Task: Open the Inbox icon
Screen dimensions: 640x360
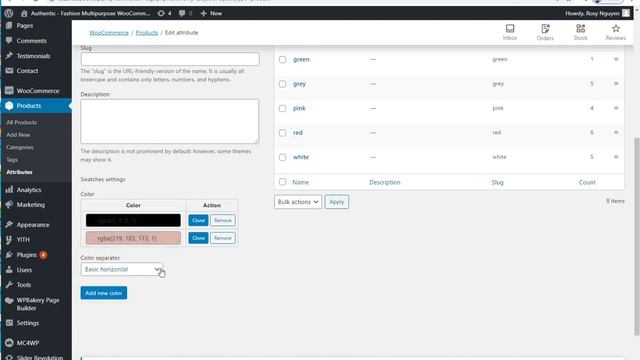Action: coord(510,29)
